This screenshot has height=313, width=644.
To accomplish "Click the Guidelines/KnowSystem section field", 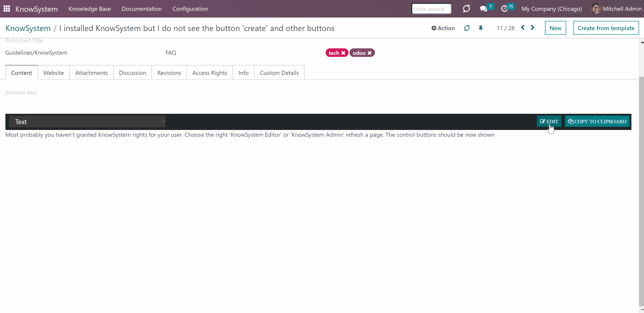I will [36, 53].
